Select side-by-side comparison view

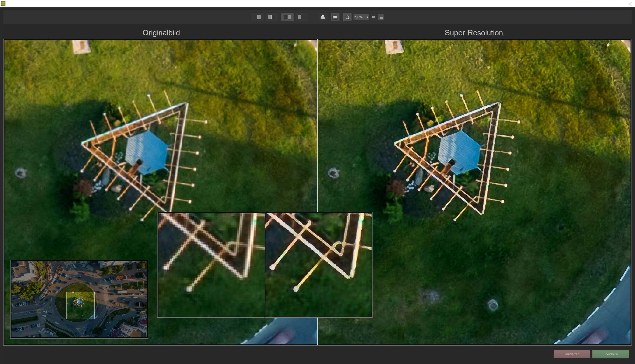[287, 17]
